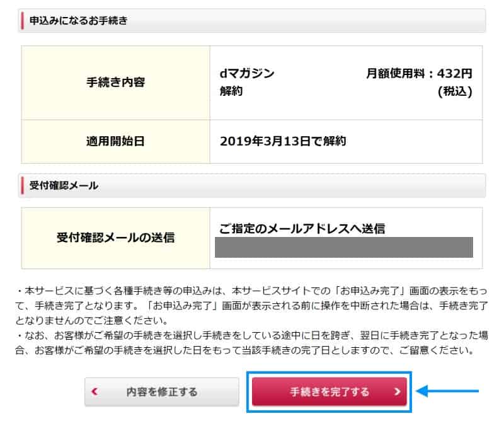Select the 受付確認メールの送信 row header cell
The height and width of the screenshot is (421, 504).
pos(117,238)
